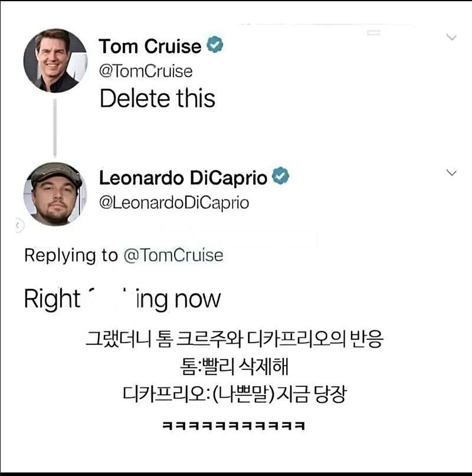Click the "ㅋㅋㅋㅋ" laughter text line
Screen dimensions: 472x476
(x=234, y=425)
